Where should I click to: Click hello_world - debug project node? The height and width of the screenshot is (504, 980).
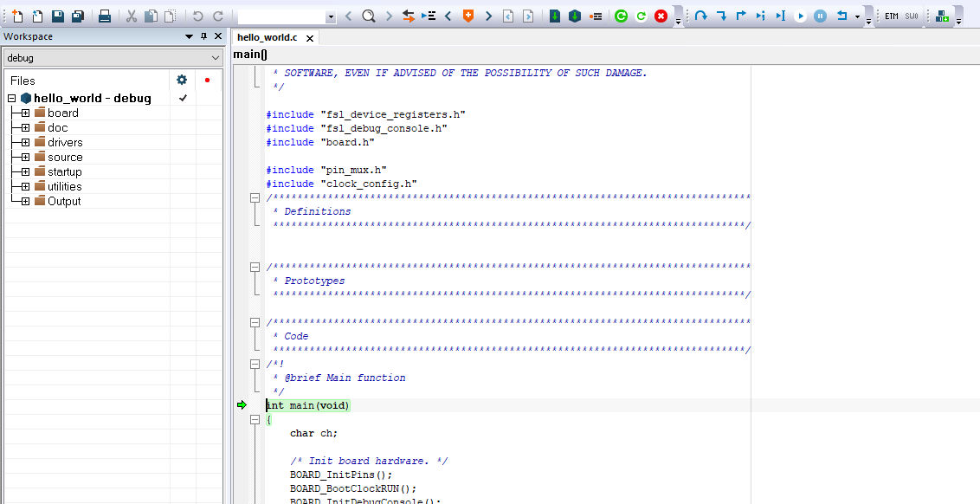pos(92,99)
